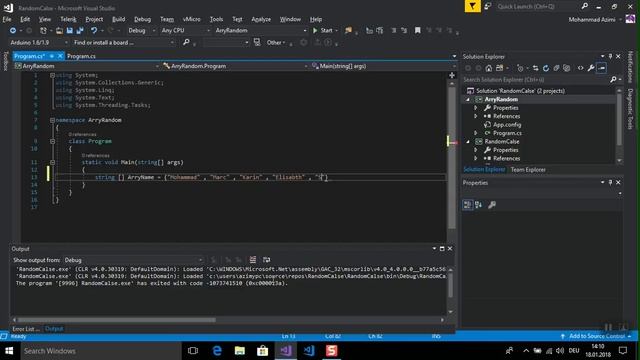Click the Open File toolbar icon

(59, 31)
